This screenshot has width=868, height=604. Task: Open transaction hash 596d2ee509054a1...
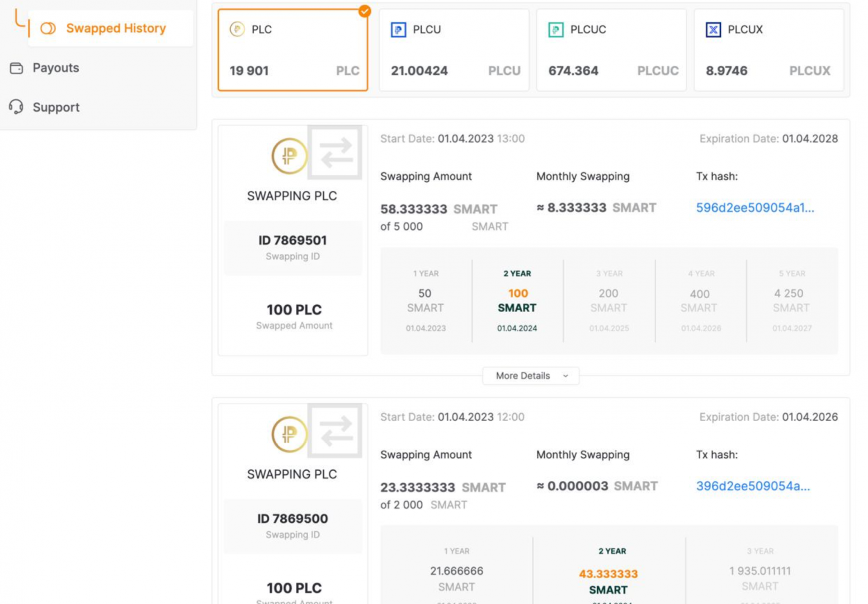tap(754, 208)
